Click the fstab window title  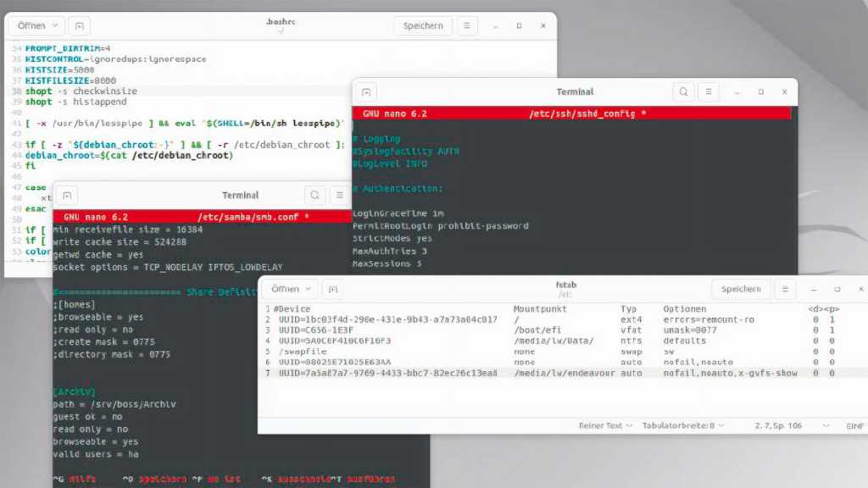(565, 285)
